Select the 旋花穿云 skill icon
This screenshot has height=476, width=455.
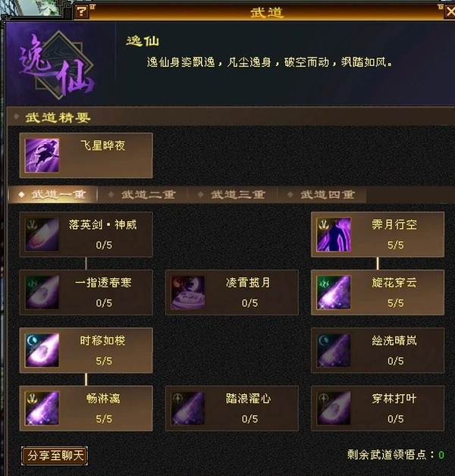(334, 293)
